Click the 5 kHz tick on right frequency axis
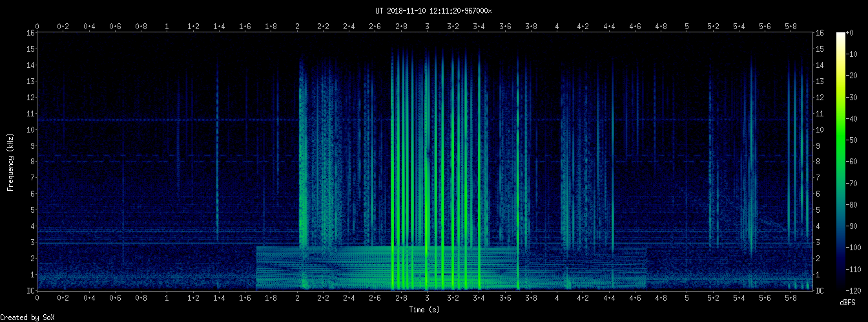 819,210
